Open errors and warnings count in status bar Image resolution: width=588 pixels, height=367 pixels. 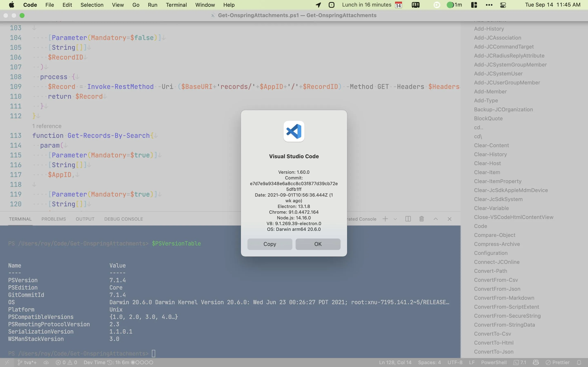(66, 362)
